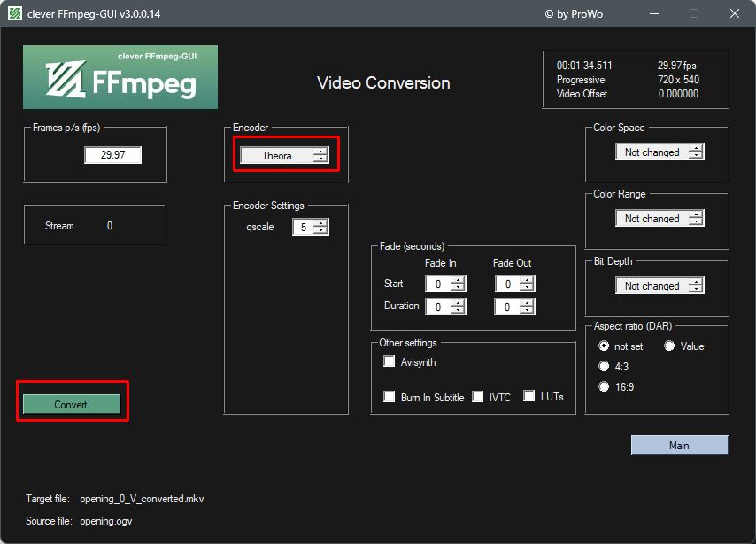
Task: Toggle the LUTs checkbox
Action: 528,396
